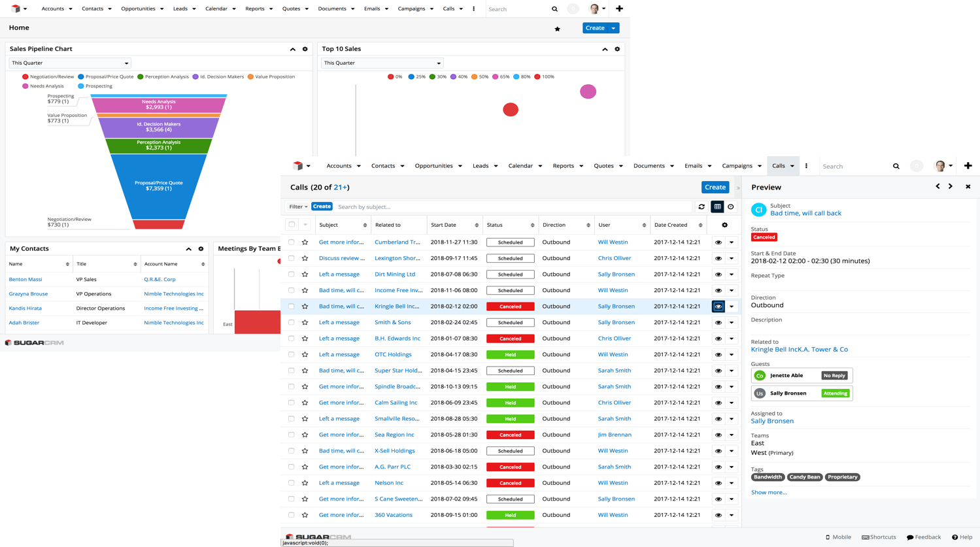Open Feedback from footer
This screenshot has width=980, height=547.
(924, 537)
